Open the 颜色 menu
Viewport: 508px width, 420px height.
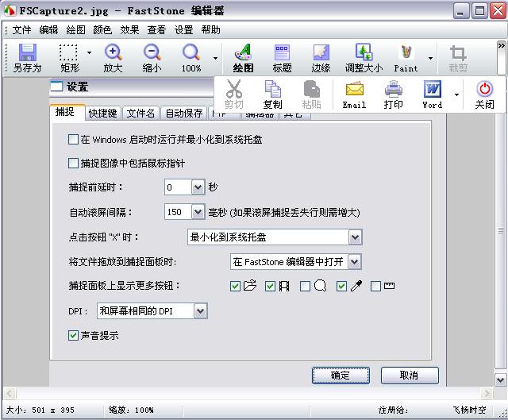coord(102,30)
